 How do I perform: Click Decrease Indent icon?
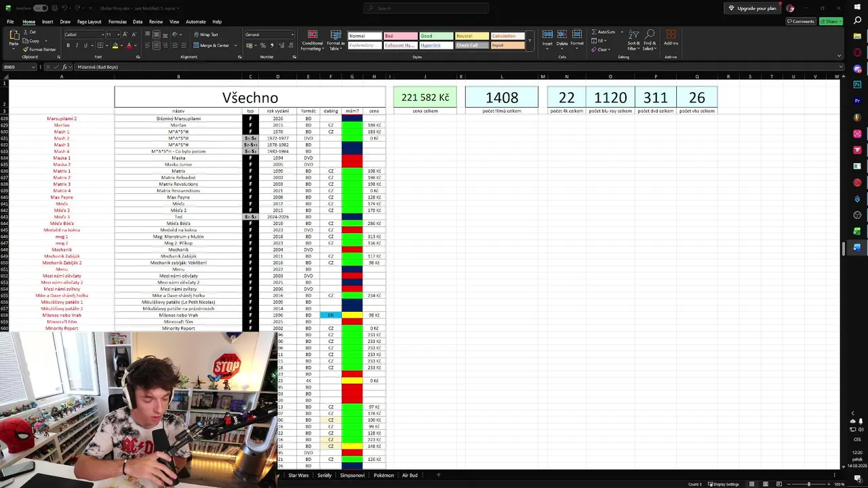[176, 45]
